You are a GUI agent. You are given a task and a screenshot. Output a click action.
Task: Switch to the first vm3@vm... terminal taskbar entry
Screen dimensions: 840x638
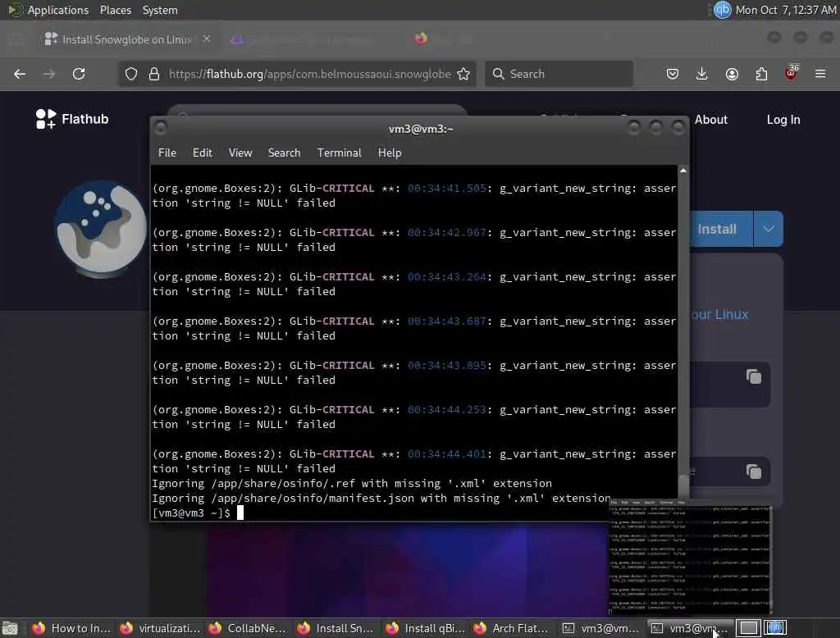(x=601, y=628)
